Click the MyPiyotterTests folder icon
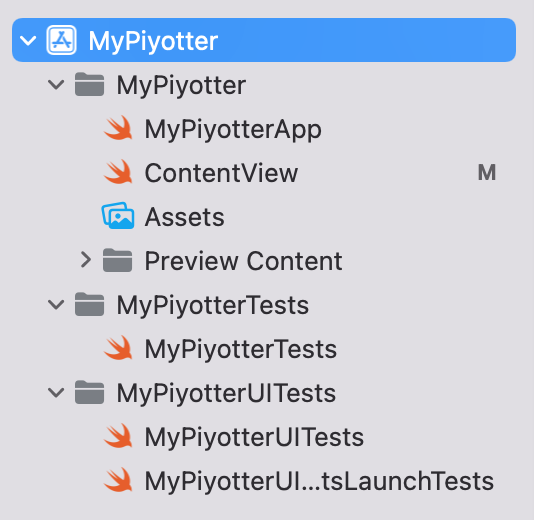534x520 pixels. [89, 304]
